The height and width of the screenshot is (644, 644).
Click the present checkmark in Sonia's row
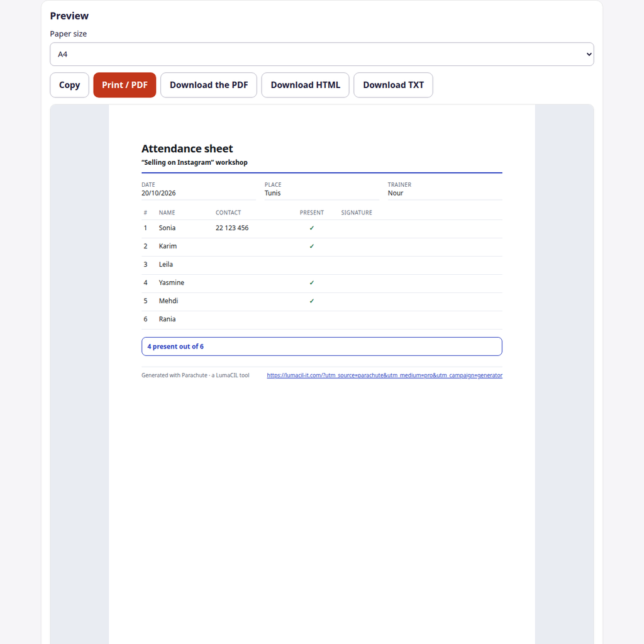click(x=312, y=228)
